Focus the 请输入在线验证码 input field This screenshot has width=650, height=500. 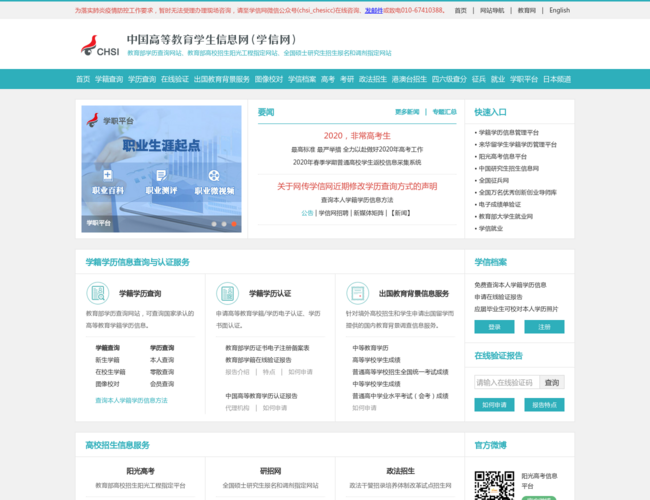[x=507, y=382]
